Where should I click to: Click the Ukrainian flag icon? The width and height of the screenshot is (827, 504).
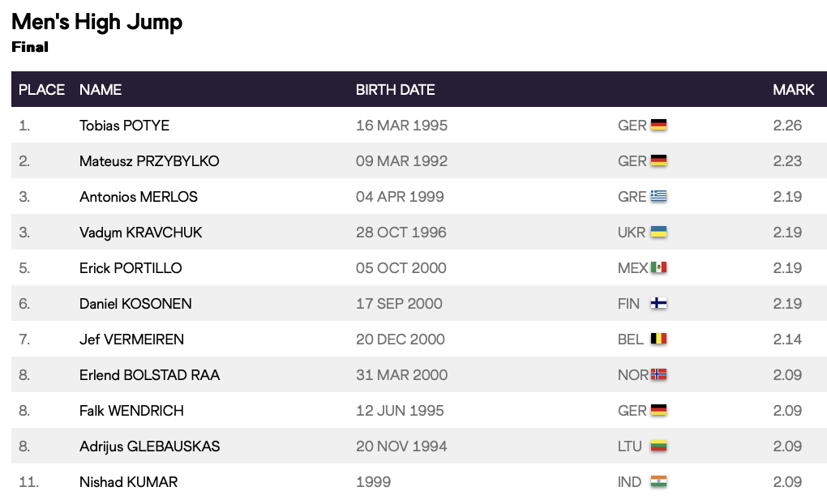(658, 233)
